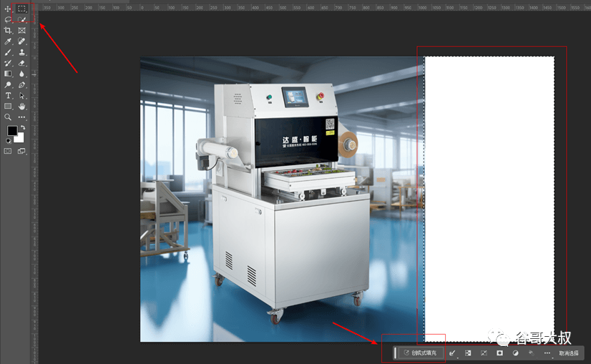Select the Eraser tool
Viewport: 591px width, 364px height.
tap(22, 64)
